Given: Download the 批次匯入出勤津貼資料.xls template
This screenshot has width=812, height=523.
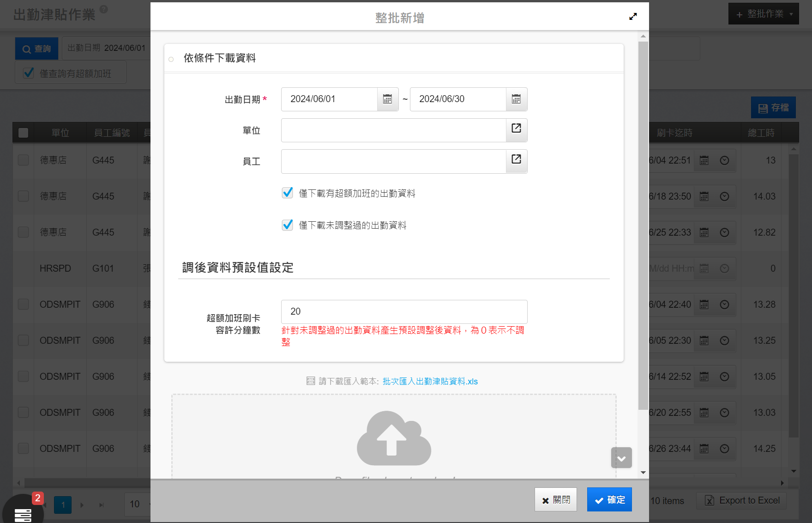Looking at the screenshot, I should point(430,382).
